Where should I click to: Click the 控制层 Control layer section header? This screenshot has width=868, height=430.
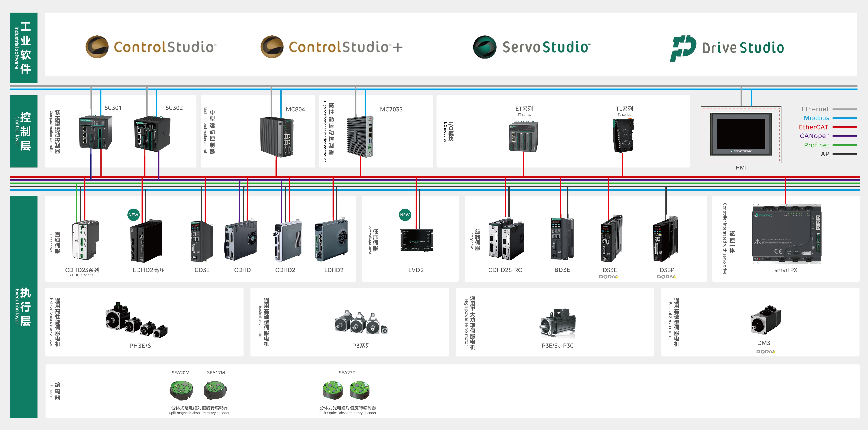pos(24,131)
